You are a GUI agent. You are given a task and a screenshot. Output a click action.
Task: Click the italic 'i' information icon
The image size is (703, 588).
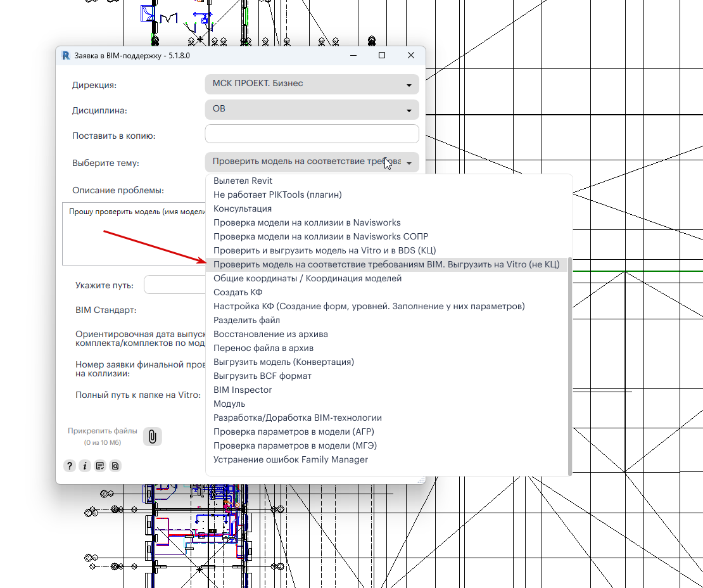(85, 466)
